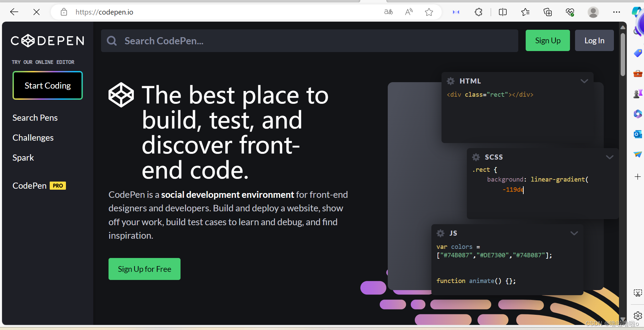The width and height of the screenshot is (644, 330).
Task: Click the scrollbar up arrow
Action: point(623,27)
